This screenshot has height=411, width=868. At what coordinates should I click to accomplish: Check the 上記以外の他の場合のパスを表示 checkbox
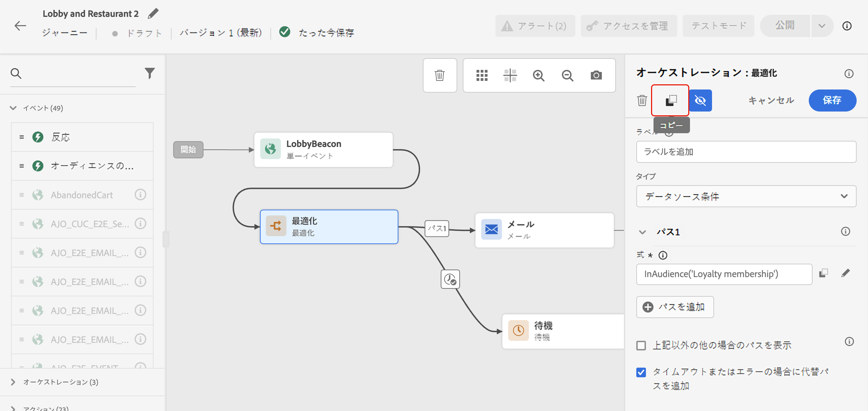pyautogui.click(x=641, y=345)
